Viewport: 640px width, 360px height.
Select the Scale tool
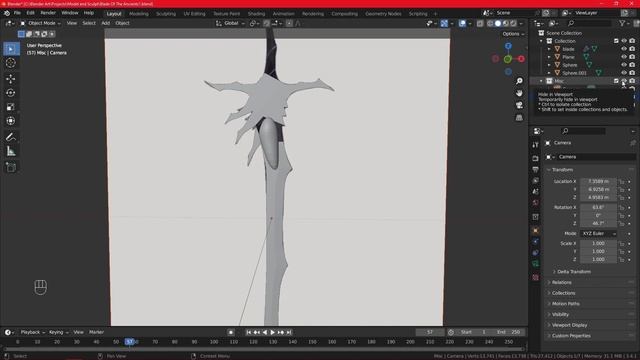[x=11, y=107]
